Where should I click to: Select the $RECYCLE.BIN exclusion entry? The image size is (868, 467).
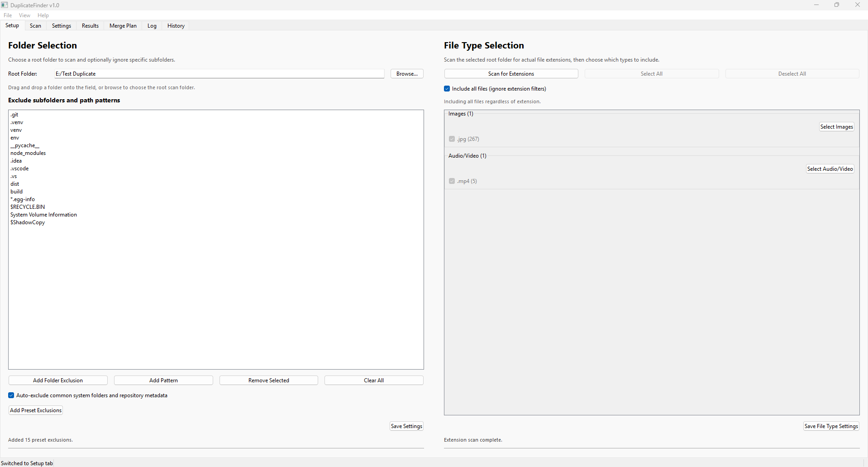[216, 207]
